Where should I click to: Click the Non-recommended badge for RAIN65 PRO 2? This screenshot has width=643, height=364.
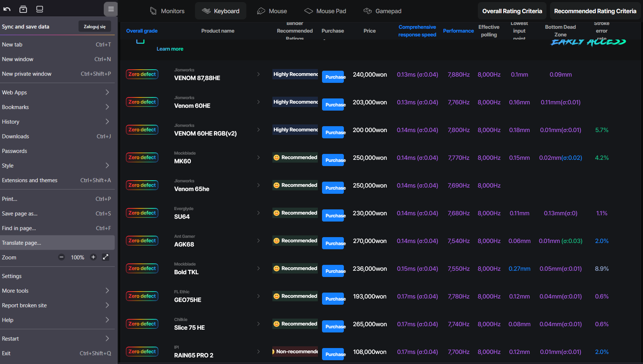click(295, 352)
